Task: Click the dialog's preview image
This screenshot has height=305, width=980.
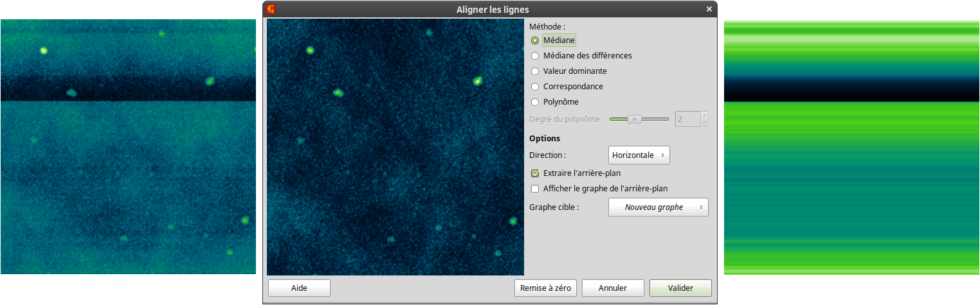Action: click(395, 147)
